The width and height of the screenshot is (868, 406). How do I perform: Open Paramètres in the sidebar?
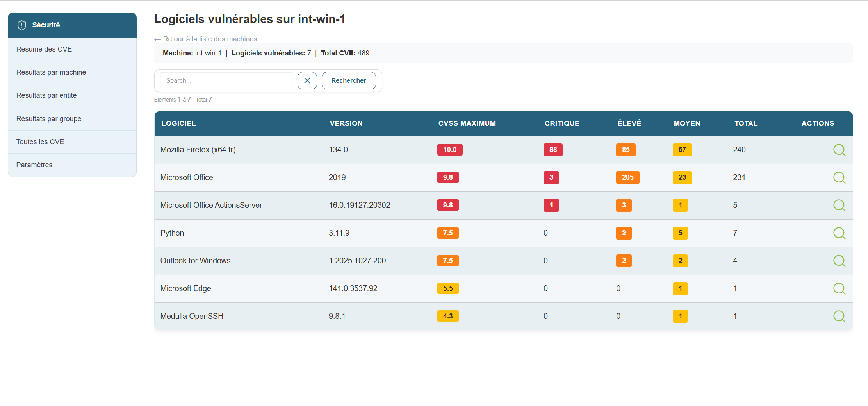(x=34, y=165)
